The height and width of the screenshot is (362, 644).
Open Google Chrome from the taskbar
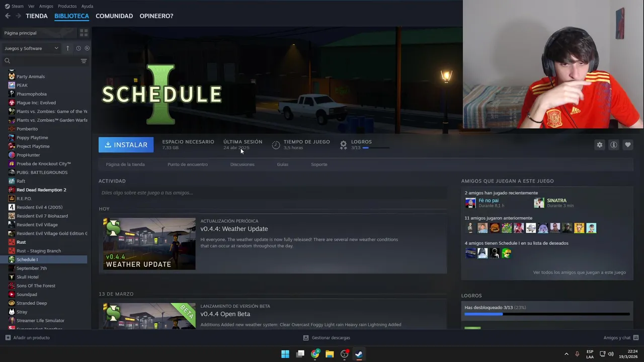[x=315, y=354]
